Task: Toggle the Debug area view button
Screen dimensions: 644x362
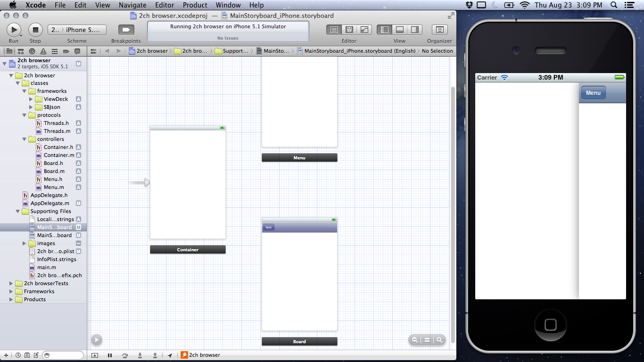Action: coord(400,30)
